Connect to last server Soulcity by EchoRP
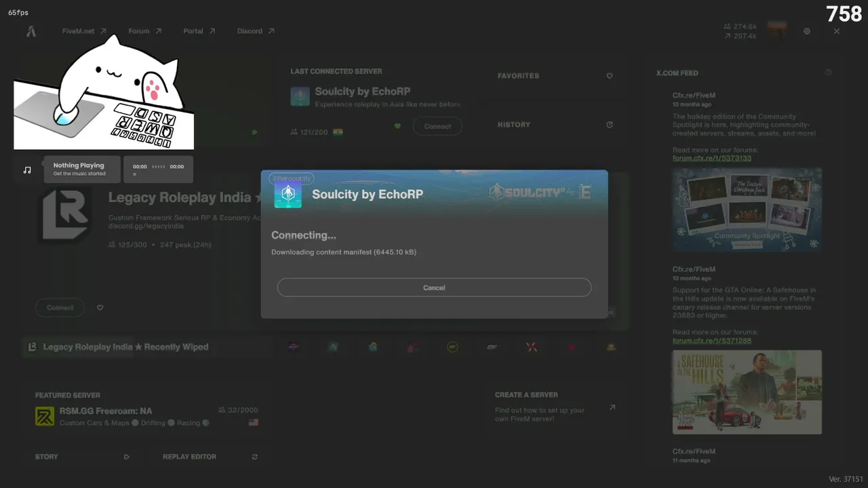 tap(437, 126)
